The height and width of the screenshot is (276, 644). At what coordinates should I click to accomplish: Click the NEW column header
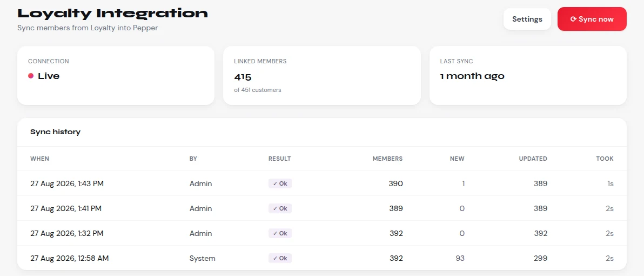(x=457, y=159)
